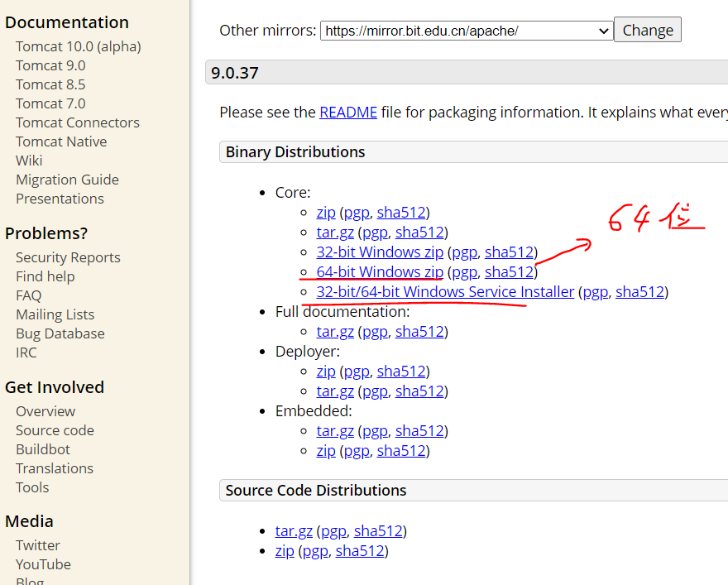Open Buildbot link
Viewport: 728px width, 585px height.
(x=43, y=450)
